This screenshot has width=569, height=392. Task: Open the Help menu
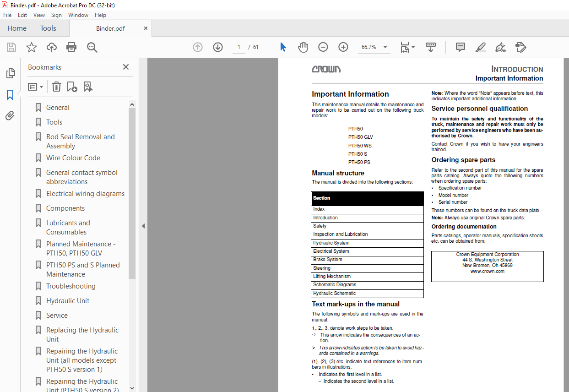100,15
